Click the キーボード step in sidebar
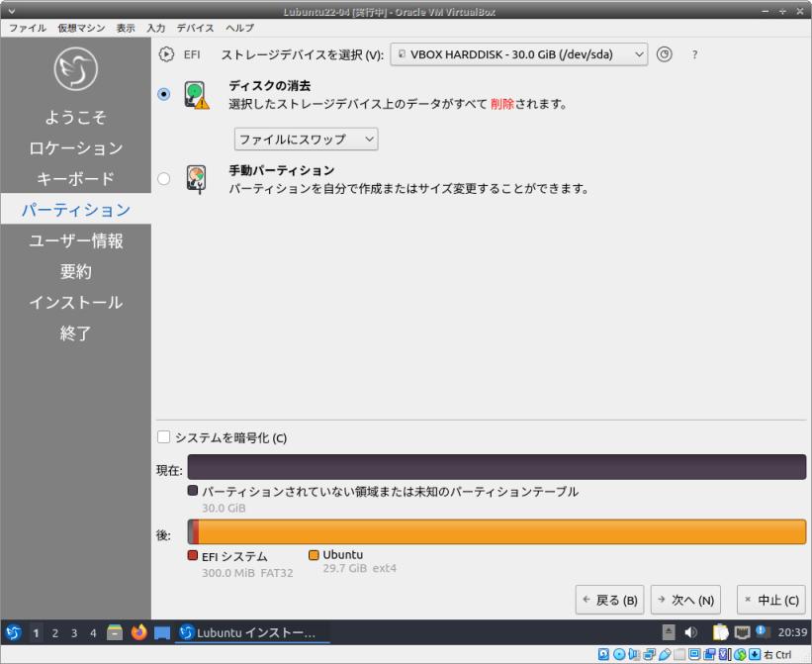The image size is (812, 664). coord(75,179)
